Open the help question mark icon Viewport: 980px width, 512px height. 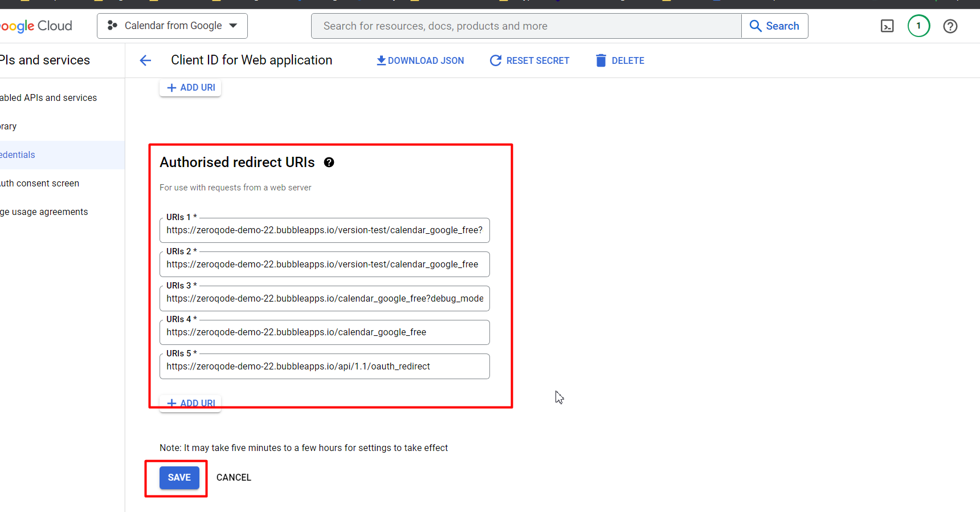pyautogui.click(x=950, y=26)
